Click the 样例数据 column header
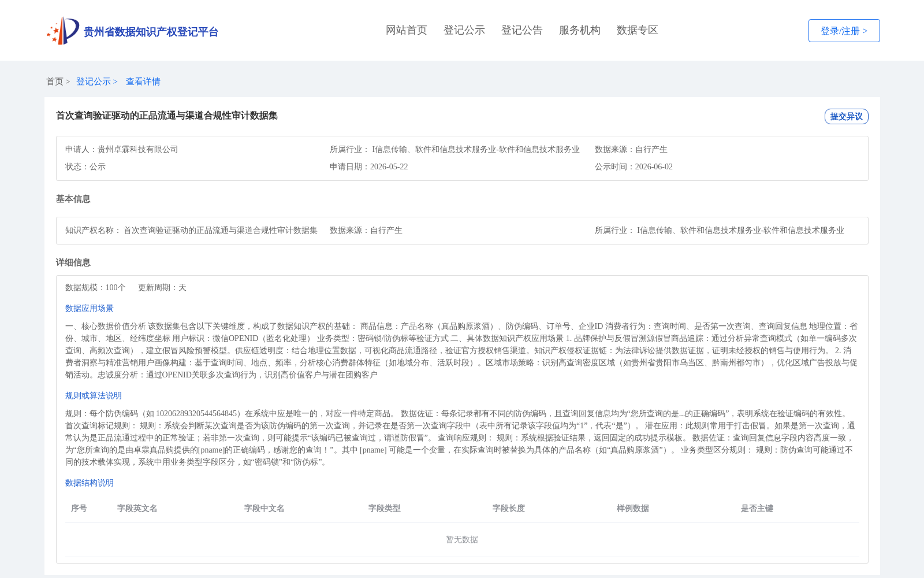 tap(633, 508)
